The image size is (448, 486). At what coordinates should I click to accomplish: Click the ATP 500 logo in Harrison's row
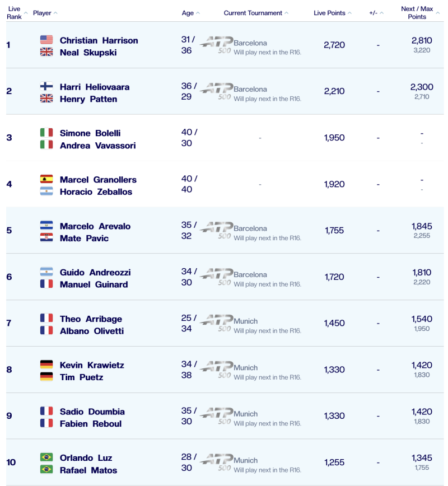(x=216, y=44)
